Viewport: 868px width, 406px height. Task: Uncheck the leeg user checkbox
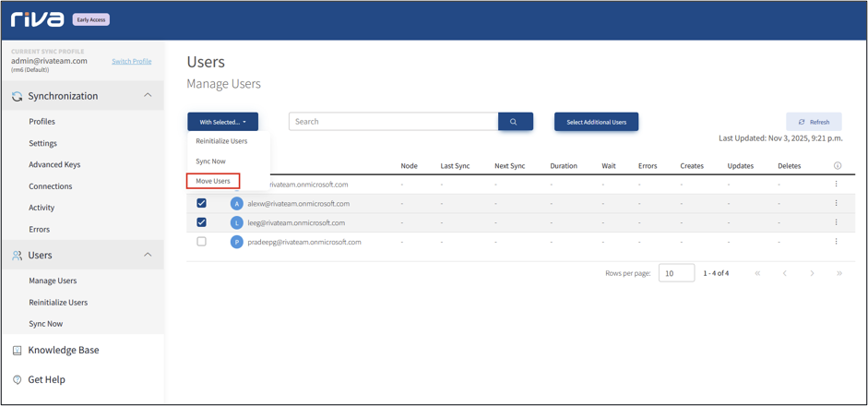point(201,222)
